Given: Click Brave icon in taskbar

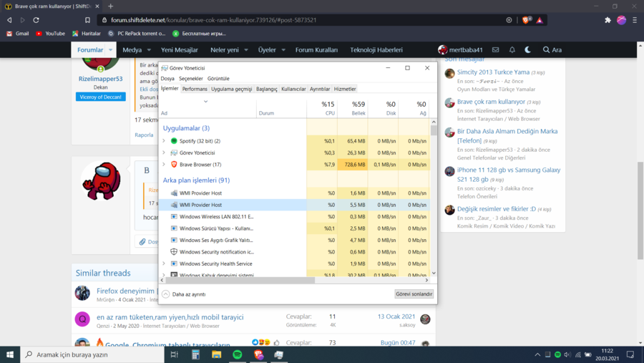Looking at the screenshot, I should coord(258,354).
